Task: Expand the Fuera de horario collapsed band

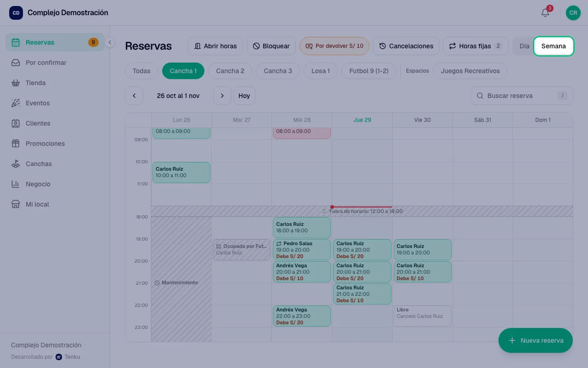Action: point(362,211)
